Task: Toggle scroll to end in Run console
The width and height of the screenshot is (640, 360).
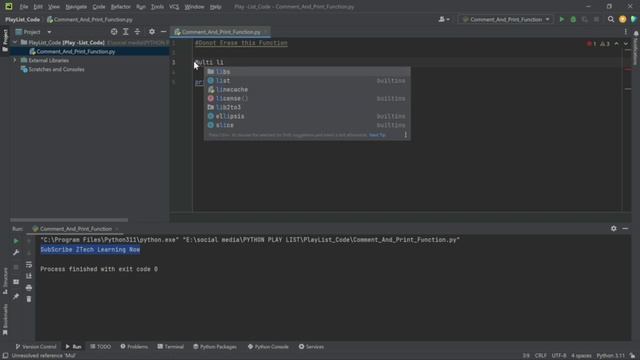Action: point(29,276)
